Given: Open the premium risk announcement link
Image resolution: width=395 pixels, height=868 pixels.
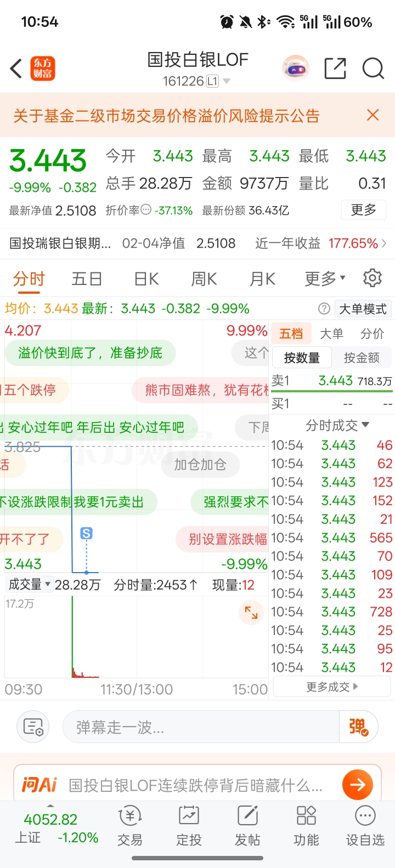Looking at the screenshot, I should 167,116.
